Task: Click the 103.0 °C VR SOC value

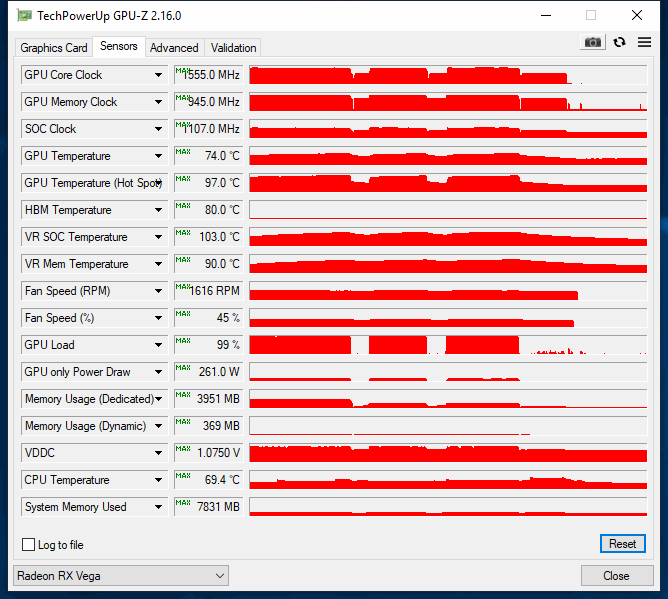Action: [x=208, y=237]
